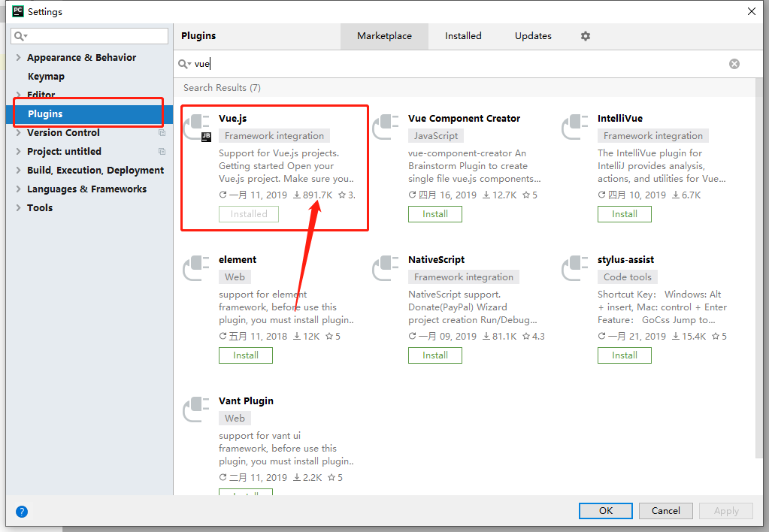This screenshot has height=532, width=769.
Task: Select Plugins in settings tree
Action: [x=89, y=113]
